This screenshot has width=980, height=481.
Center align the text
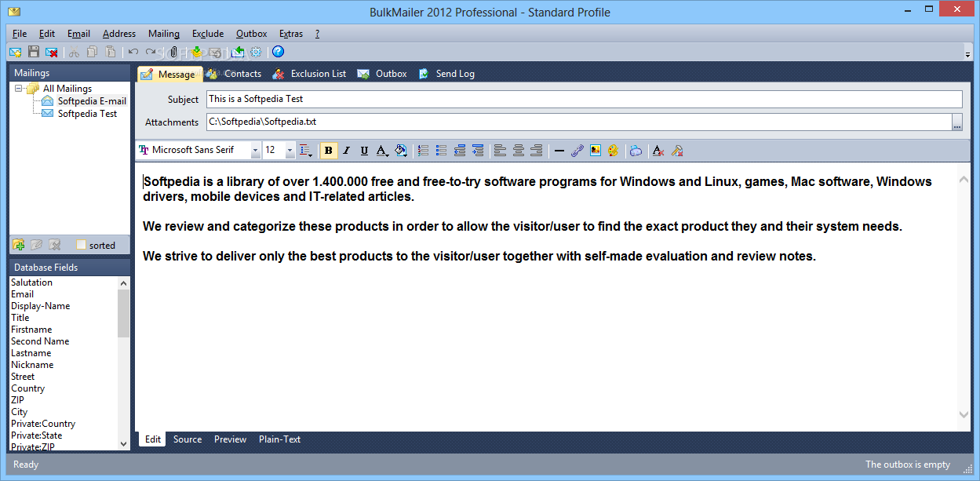point(519,151)
